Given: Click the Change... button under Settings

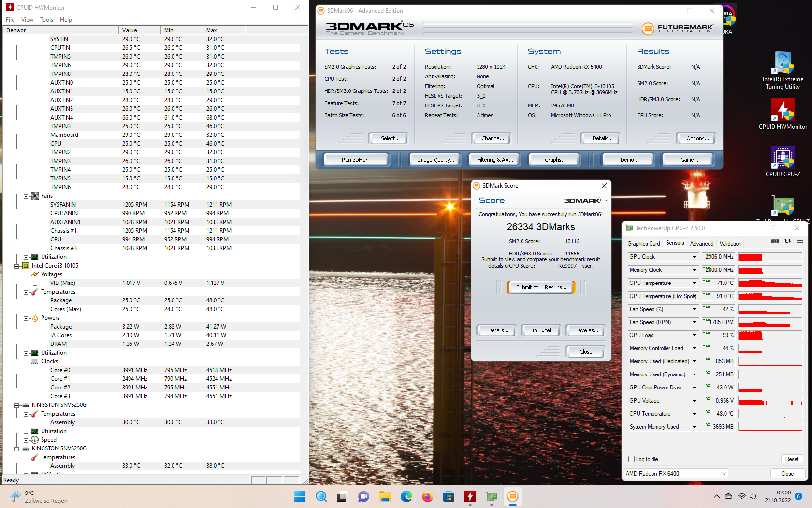Looking at the screenshot, I should [x=493, y=138].
